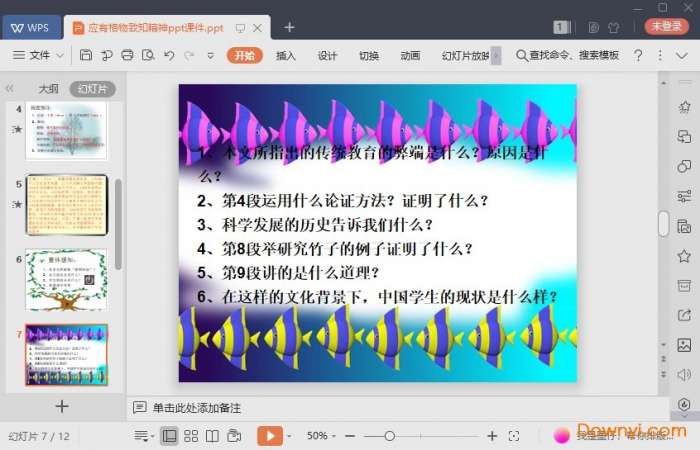Screen dimensions: 700x450
Task: Select slide 6 thumbnail with the tree
Action: (66, 280)
